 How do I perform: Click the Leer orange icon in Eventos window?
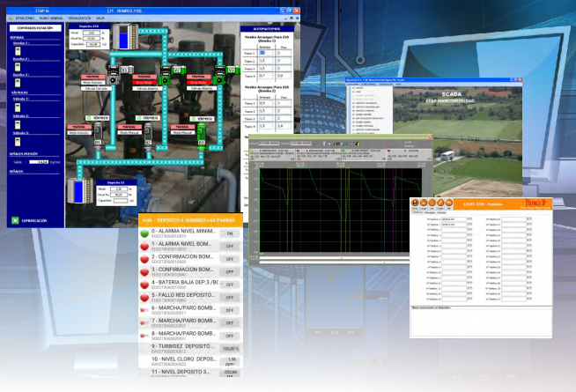[432, 203]
